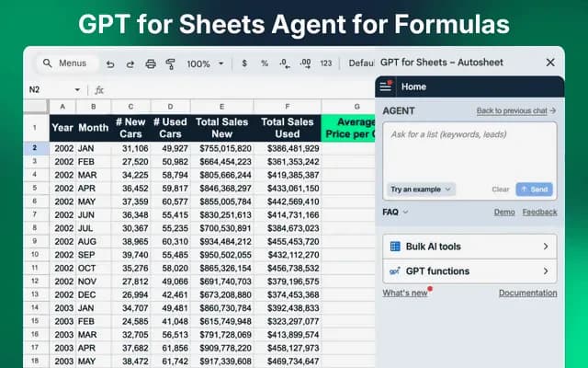Click the Menus search box
588x368 pixels.
pyautogui.click(x=67, y=63)
